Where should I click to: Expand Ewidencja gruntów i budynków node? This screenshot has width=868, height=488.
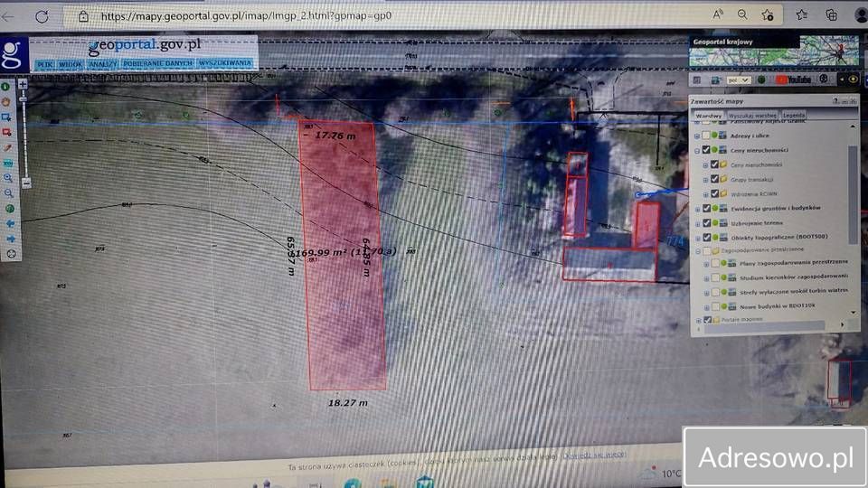click(x=697, y=209)
